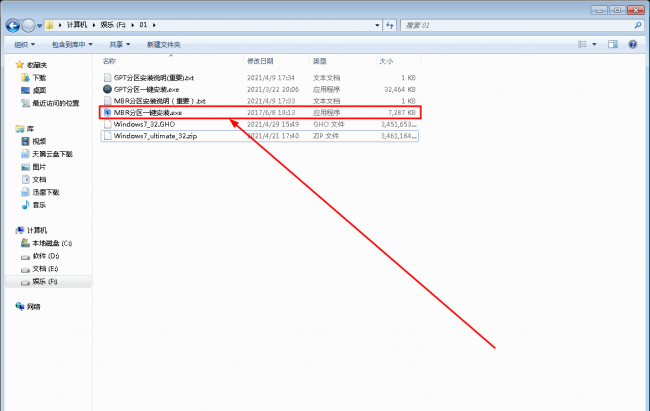Open 桌面 in favorites
650x411 pixels.
pos(39,90)
